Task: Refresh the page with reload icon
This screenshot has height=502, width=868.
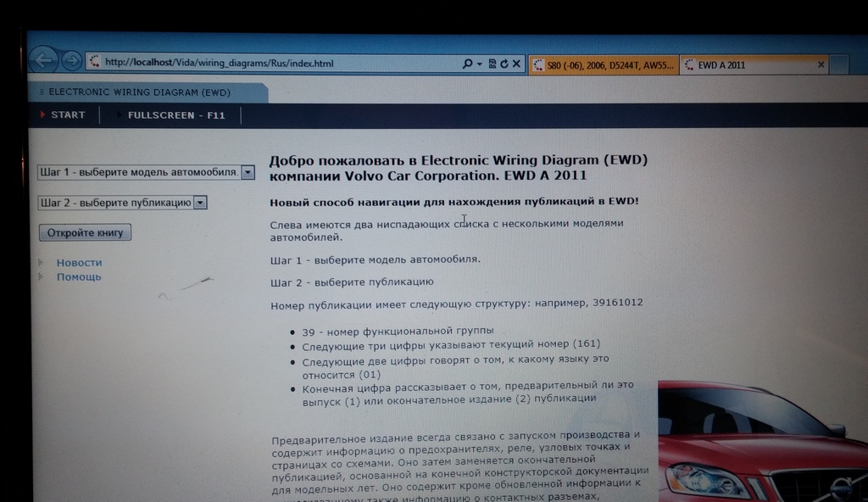Action: click(x=504, y=64)
